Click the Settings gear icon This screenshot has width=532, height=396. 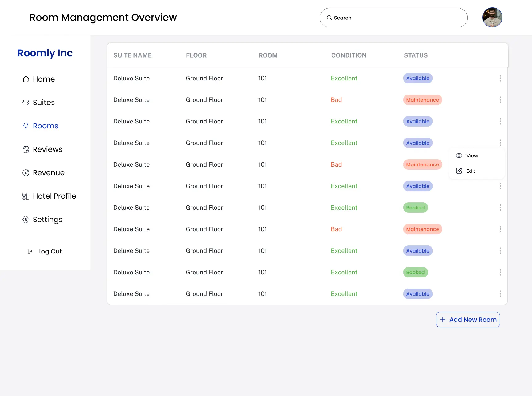[26, 220]
